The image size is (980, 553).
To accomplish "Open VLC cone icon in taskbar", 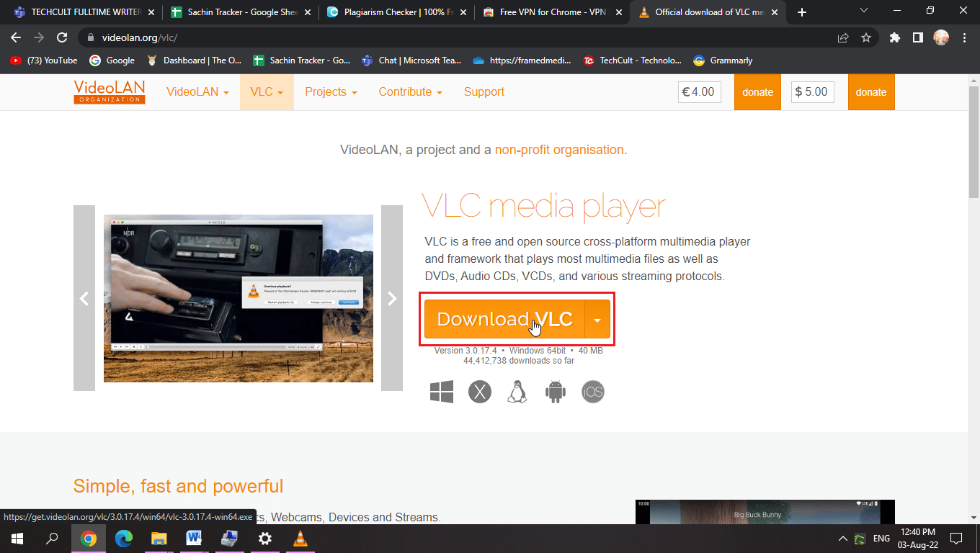I will [300, 539].
